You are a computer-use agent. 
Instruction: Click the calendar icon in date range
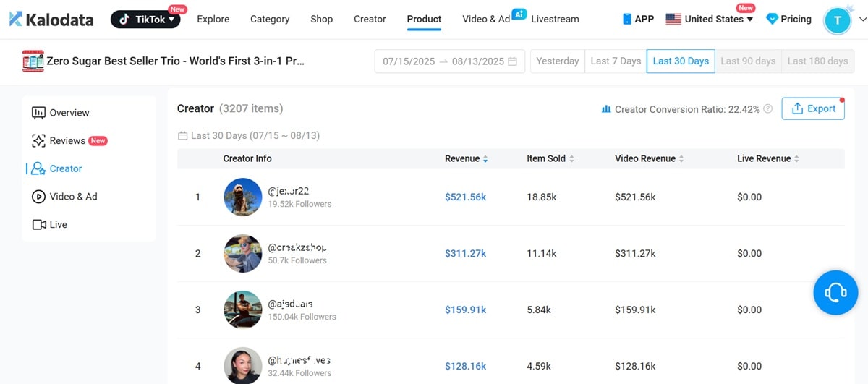pyautogui.click(x=513, y=61)
